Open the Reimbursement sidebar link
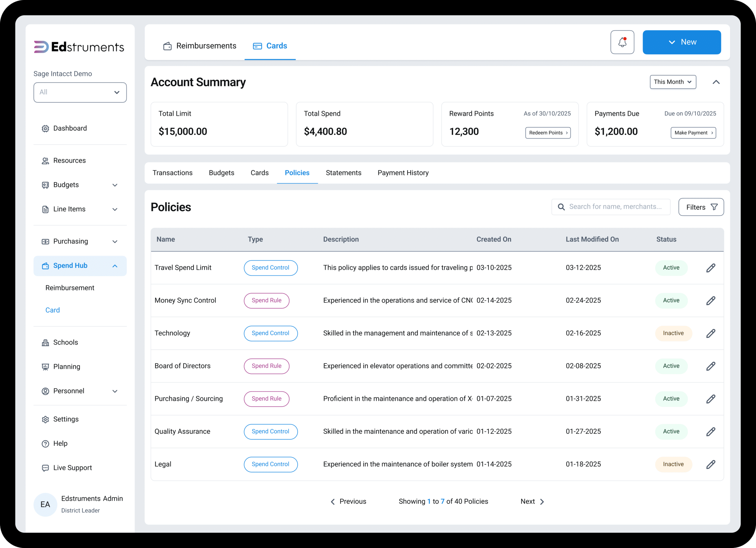This screenshot has height=548, width=756. point(70,288)
